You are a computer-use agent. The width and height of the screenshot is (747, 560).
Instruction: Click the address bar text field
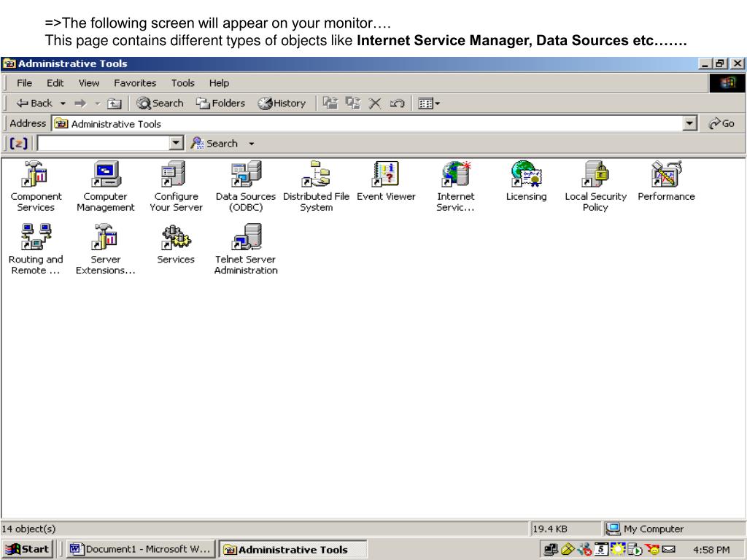pos(367,124)
